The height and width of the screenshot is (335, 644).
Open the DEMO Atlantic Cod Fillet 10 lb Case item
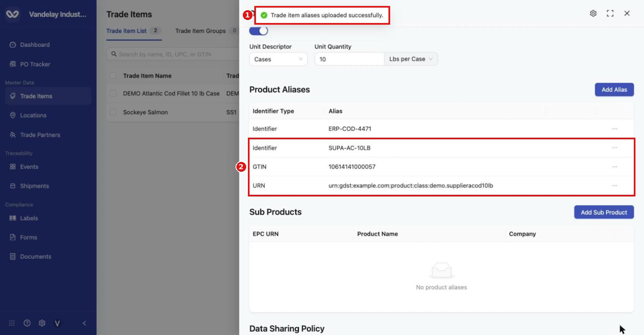pyautogui.click(x=171, y=93)
